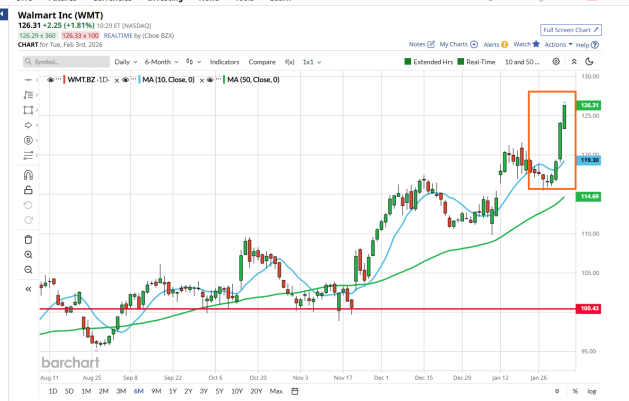Click the trash icon to delete drawings
Viewport: 629px width, 401px height.
point(28,238)
